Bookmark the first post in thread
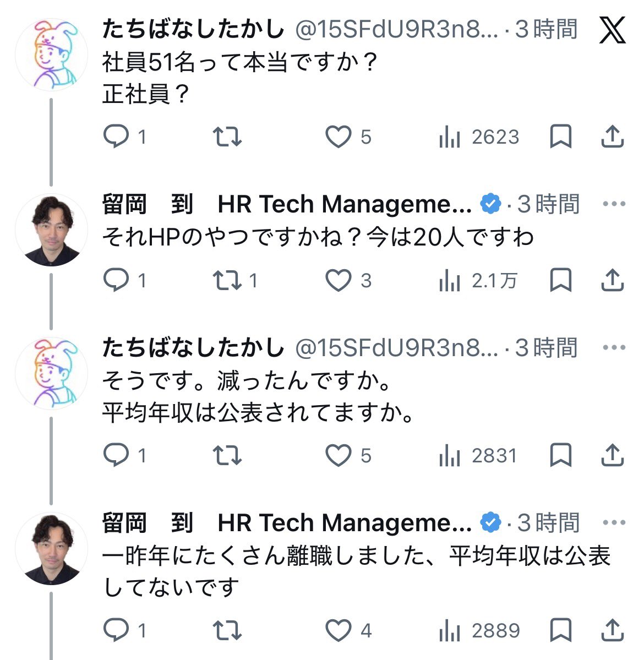The image size is (644, 660). [x=560, y=137]
